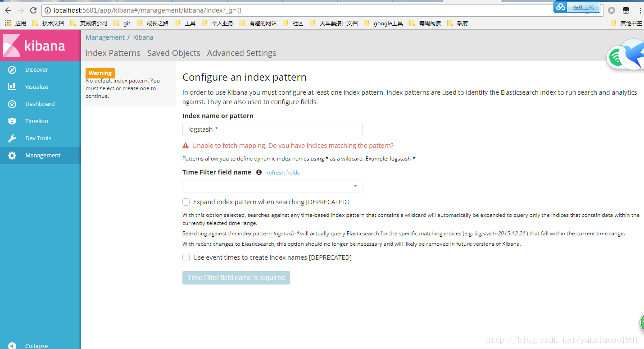This screenshot has width=644, height=349.
Task: Select Dashboard in the sidebar
Action: click(x=40, y=104)
